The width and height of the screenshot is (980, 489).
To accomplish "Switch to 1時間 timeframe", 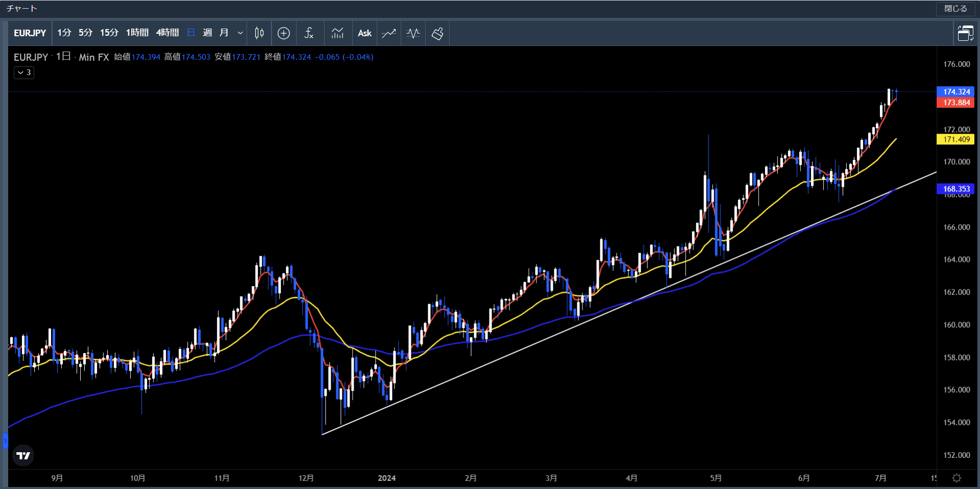I will [x=137, y=33].
